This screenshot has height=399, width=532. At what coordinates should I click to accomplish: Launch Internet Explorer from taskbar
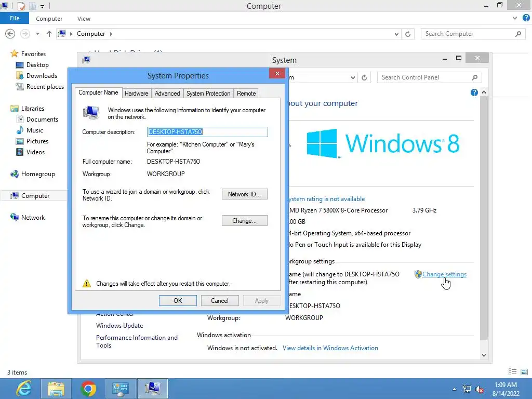[x=24, y=389]
